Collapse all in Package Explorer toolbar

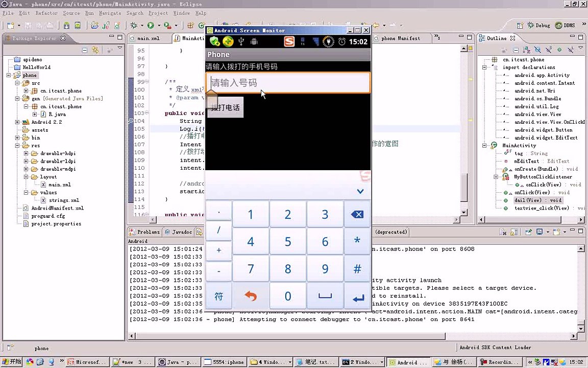tap(84, 50)
